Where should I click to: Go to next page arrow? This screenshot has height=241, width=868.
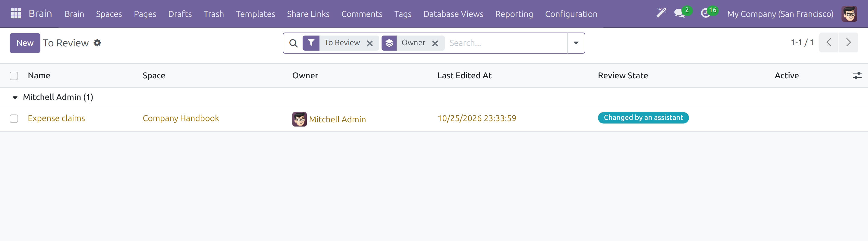pos(848,42)
